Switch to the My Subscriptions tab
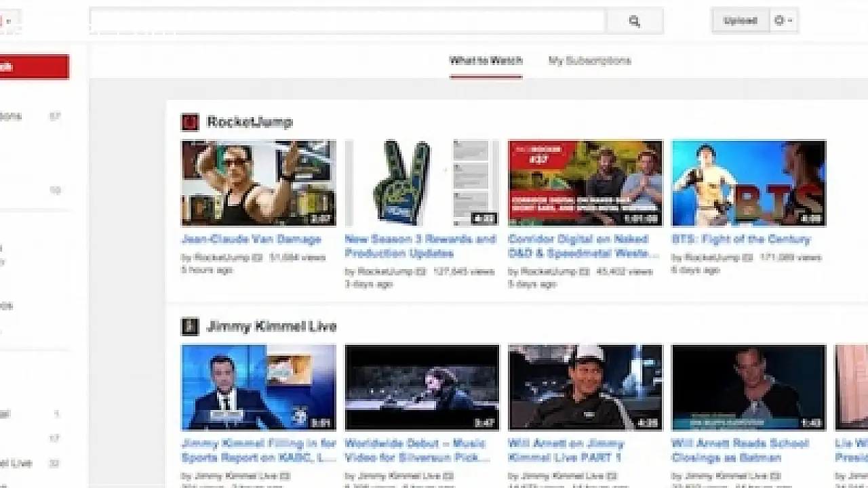The width and height of the screenshot is (868, 488). [x=590, y=60]
